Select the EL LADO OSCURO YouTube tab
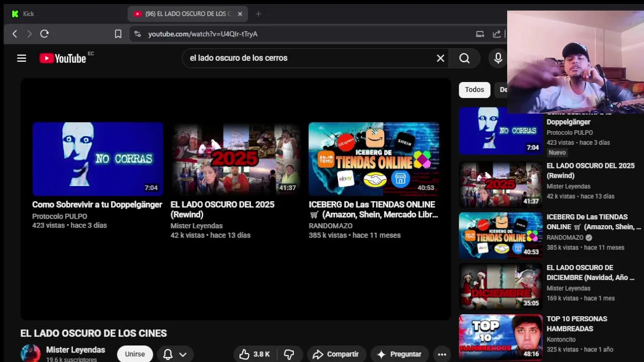 point(188,14)
